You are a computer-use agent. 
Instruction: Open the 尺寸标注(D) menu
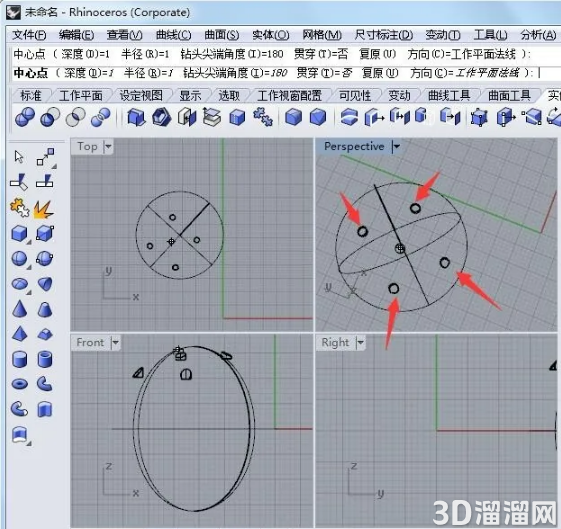click(384, 35)
